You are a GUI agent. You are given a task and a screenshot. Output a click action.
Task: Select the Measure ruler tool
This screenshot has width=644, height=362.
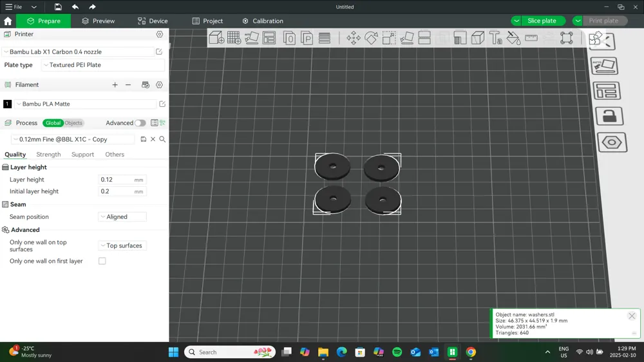[x=531, y=38]
